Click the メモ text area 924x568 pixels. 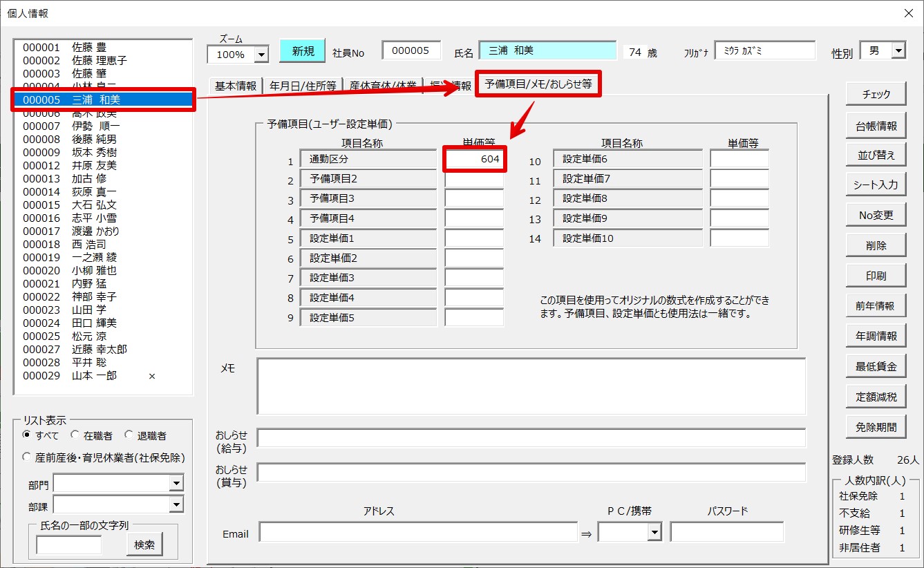(x=531, y=386)
